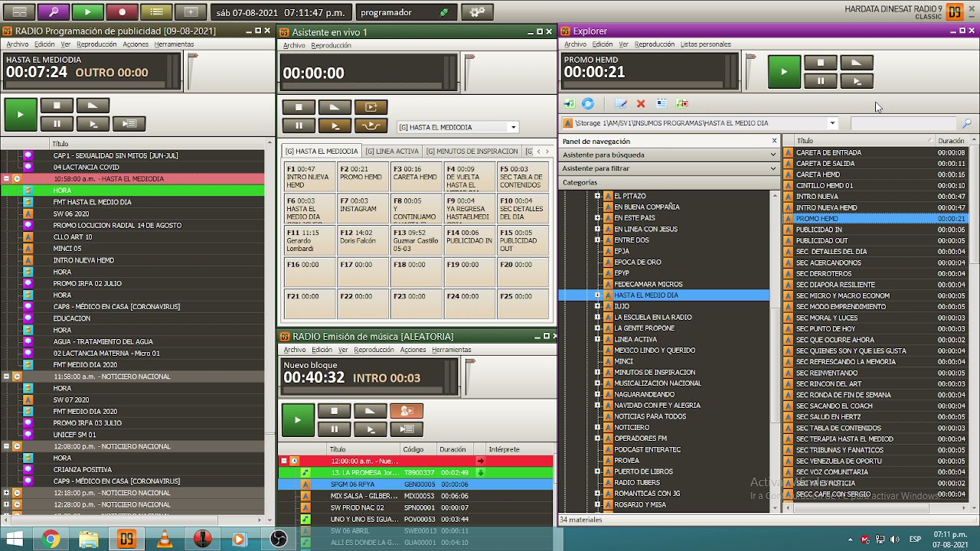Click the add-window plus button in top toolbar
The image size is (980, 551).
[x=191, y=12]
